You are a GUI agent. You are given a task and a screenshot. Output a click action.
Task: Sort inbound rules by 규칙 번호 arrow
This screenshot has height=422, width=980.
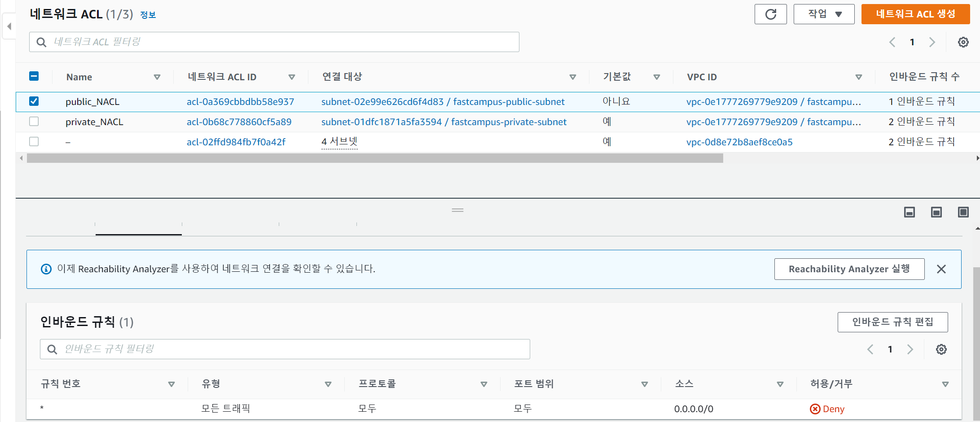pos(171,384)
